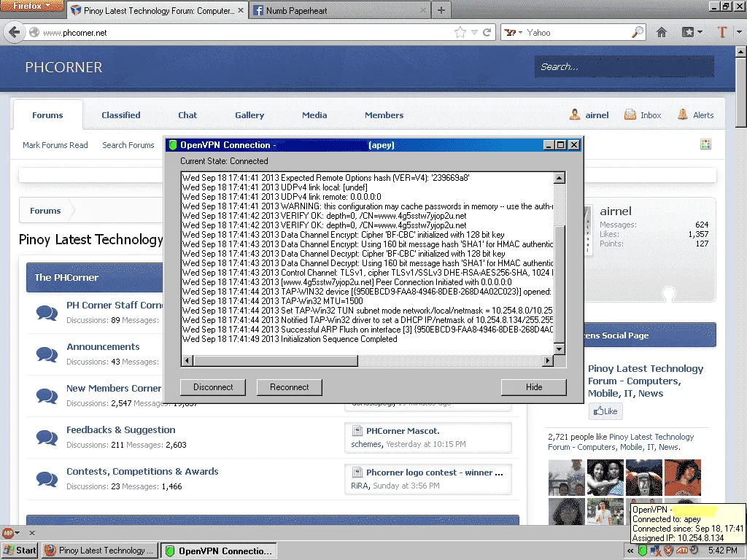Viewport: 747px width, 560px height.
Task: Click the Yahoo search field
Action: point(576,32)
